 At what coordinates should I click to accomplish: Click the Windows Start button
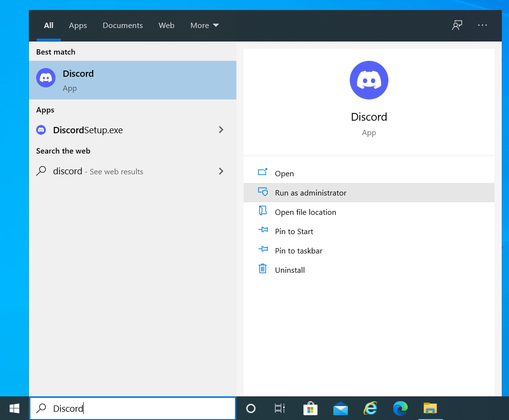click(14, 408)
